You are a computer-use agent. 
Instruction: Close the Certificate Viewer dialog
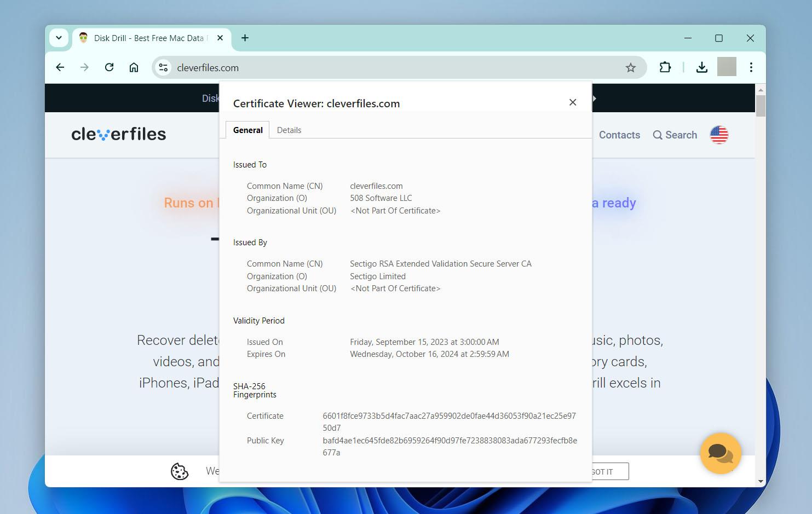point(573,102)
